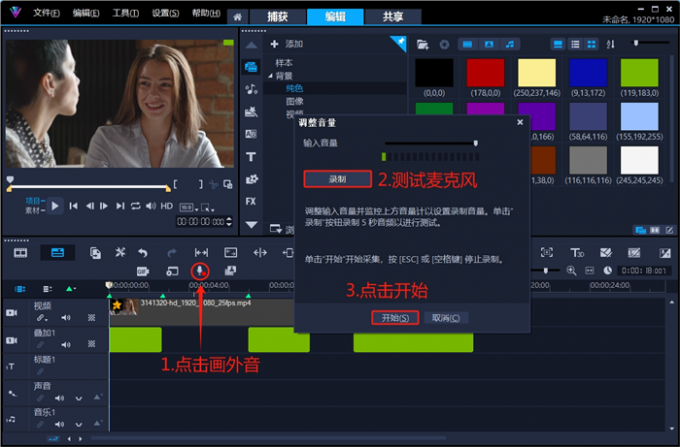Open the 工具 menu

coord(125,13)
